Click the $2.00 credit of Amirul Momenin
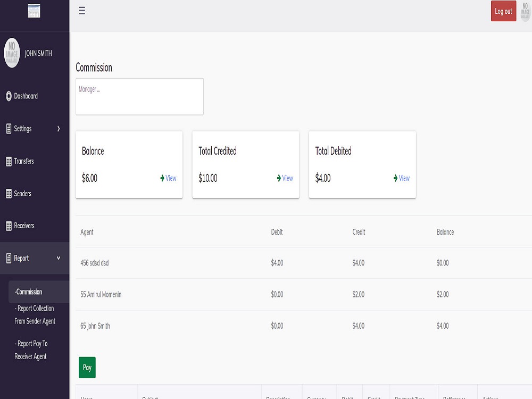Image resolution: width=532 pixels, height=399 pixels. coord(358,295)
